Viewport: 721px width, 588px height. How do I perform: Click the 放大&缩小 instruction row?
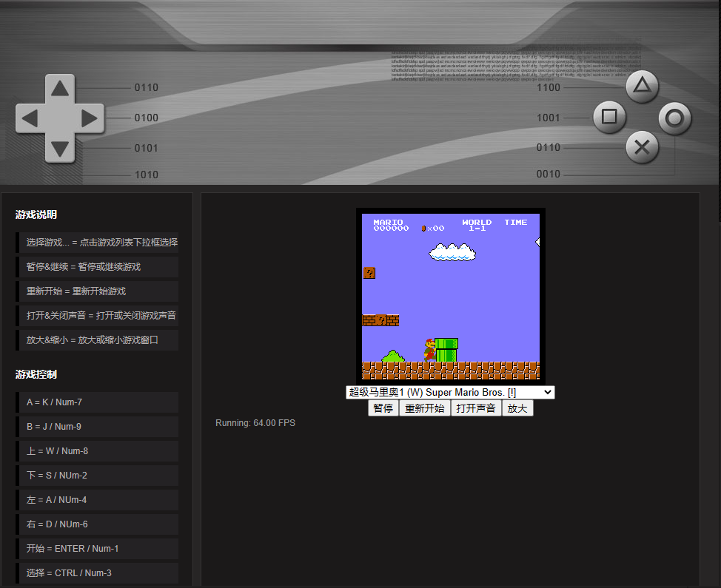click(97, 340)
